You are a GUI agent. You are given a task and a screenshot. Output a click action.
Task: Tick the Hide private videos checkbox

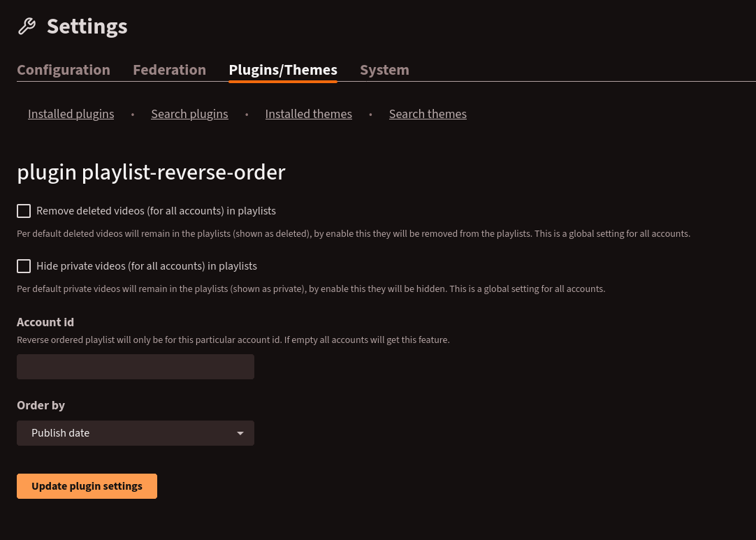coord(24,266)
